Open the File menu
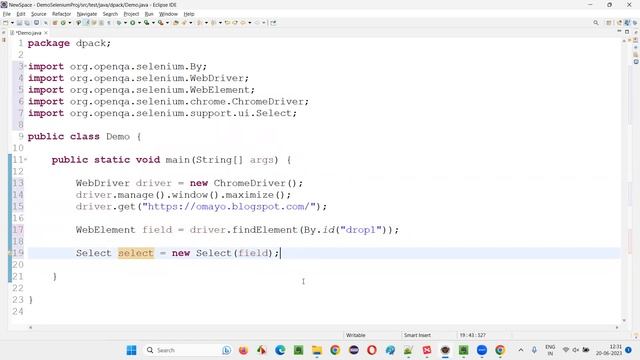The width and height of the screenshot is (640, 360). pos(7,14)
